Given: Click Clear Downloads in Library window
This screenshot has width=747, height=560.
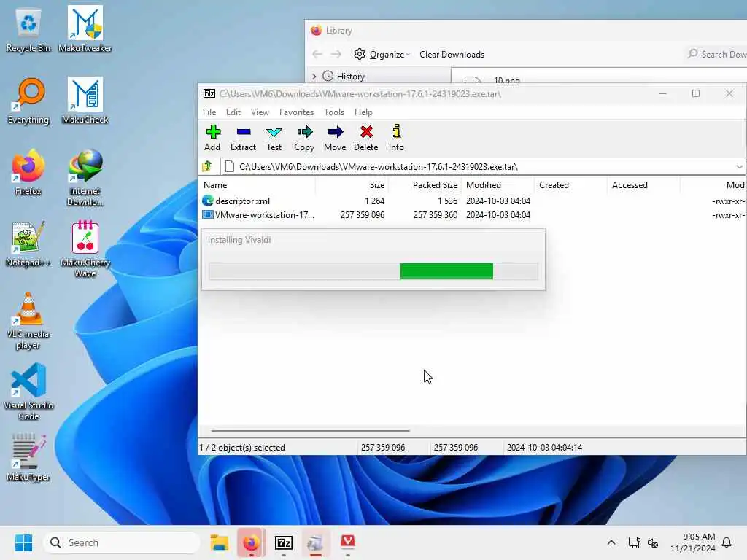Looking at the screenshot, I should [452, 54].
